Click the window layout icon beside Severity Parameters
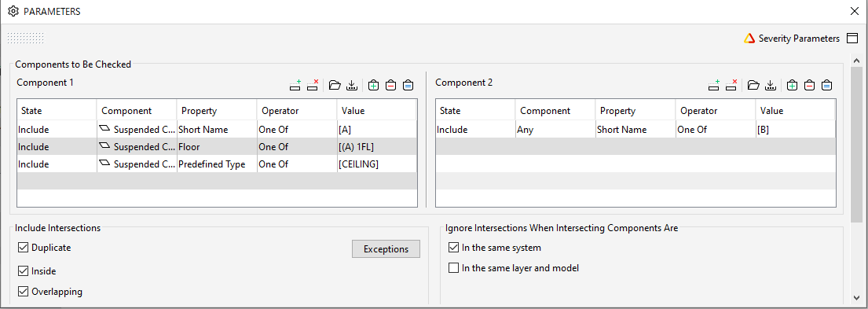 tap(852, 39)
